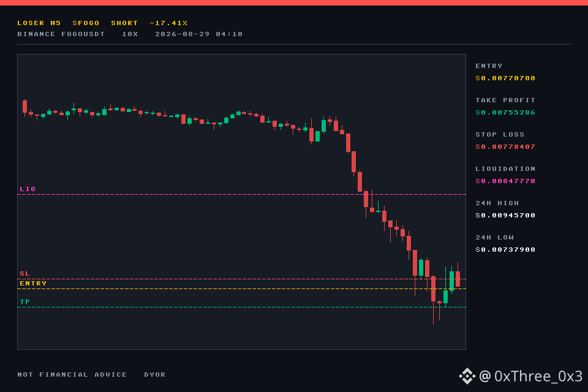This screenshot has width=588, height=392.
Task: Click the LIQ line label on chart
Action: pyautogui.click(x=28, y=189)
